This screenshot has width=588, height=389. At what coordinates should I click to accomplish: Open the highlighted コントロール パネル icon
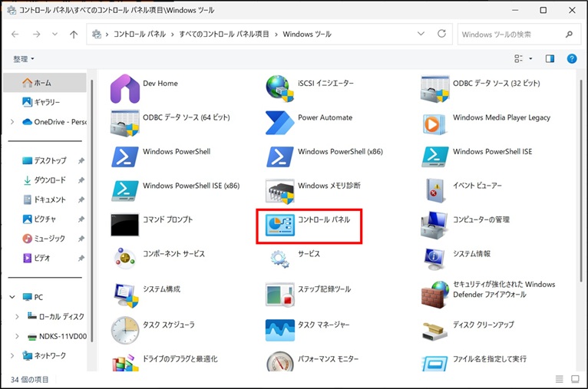[x=280, y=225]
